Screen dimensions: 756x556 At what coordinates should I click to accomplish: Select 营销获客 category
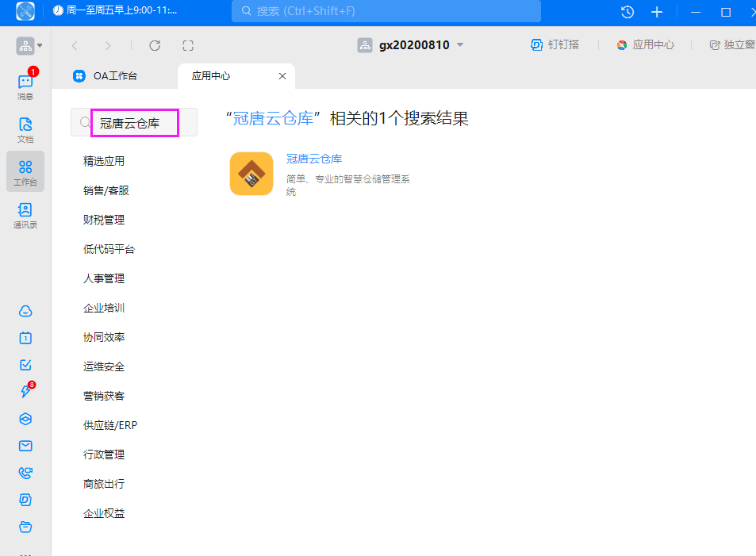pos(104,396)
